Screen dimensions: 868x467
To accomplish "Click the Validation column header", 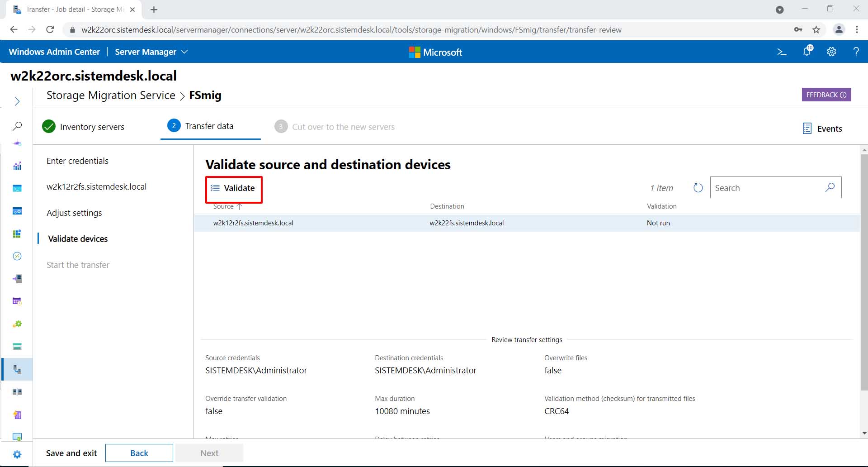I will 662,206.
